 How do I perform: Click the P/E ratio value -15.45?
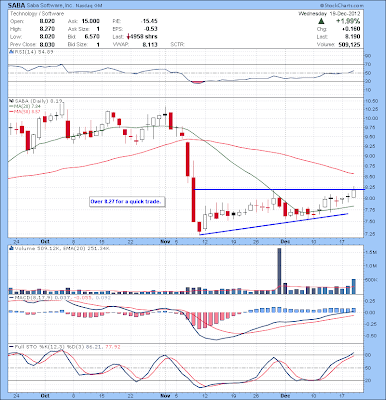pyautogui.click(x=149, y=21)
